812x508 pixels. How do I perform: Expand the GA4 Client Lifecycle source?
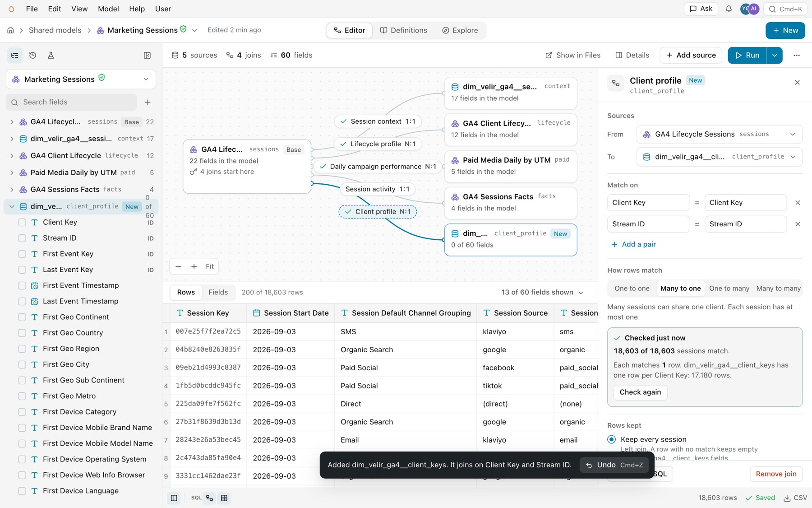coord(12,156)
